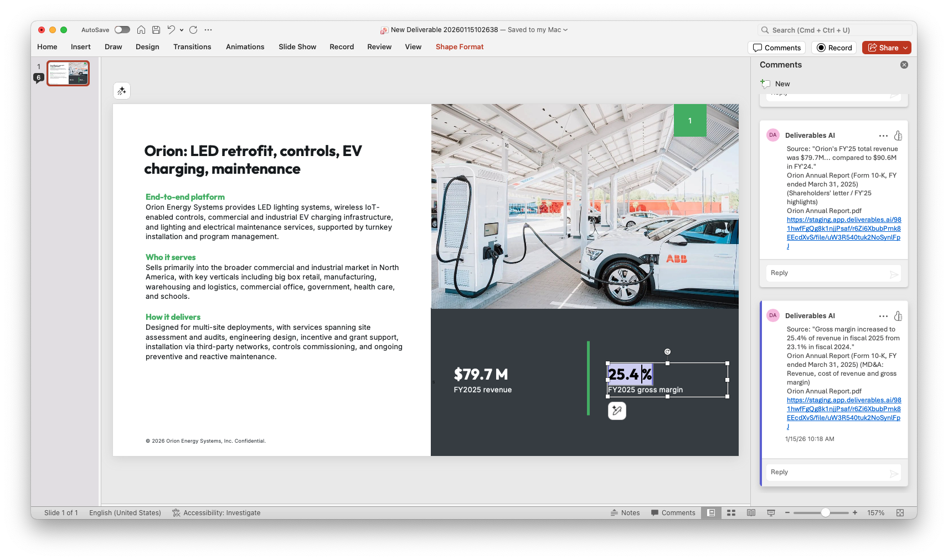The image size is (948, 560).
Task: Toggle Comments pane in status bar
Action: [x=673, y=513]
